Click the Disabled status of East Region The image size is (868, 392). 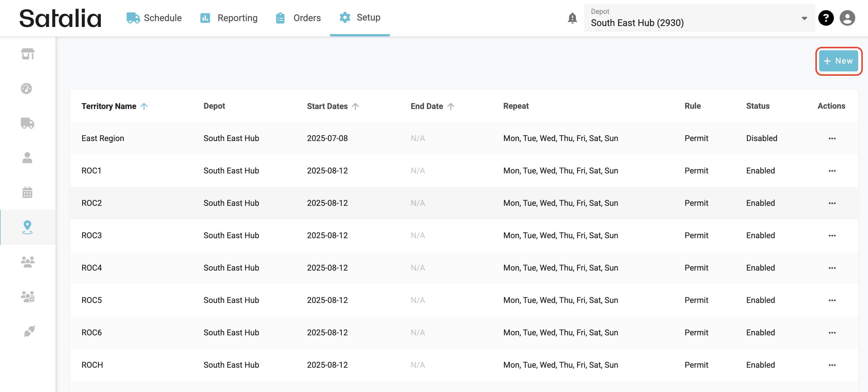[761, 138]
